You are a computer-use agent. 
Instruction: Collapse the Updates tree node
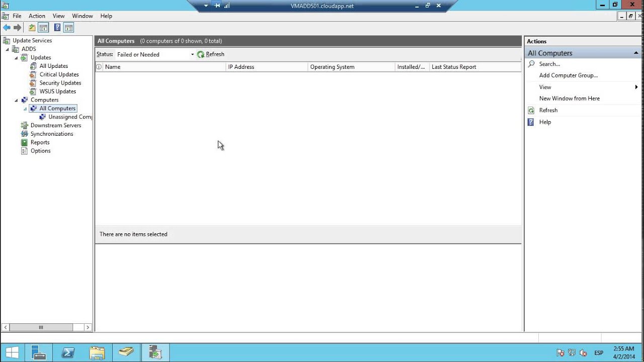[16, 58]
